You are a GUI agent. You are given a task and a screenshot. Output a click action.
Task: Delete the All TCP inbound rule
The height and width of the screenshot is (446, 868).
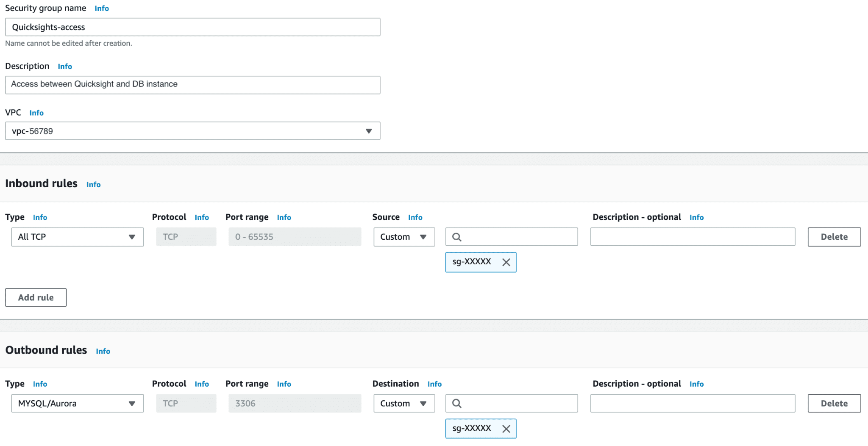pyautogui.click(x=833, y=237)
